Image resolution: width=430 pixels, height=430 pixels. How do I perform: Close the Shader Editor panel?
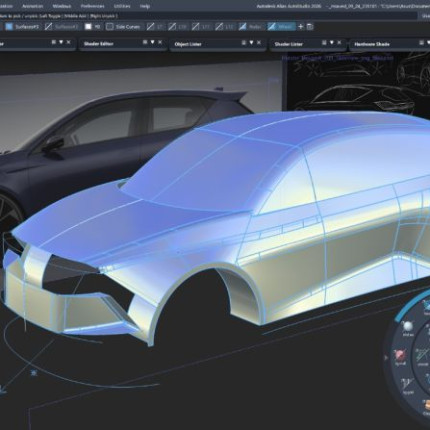point(160,42)
